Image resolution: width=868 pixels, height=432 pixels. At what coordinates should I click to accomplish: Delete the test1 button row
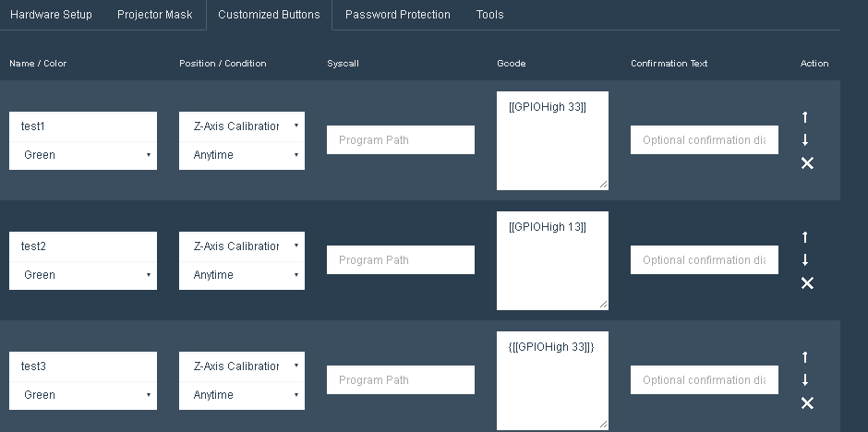(x=807, y=163)
